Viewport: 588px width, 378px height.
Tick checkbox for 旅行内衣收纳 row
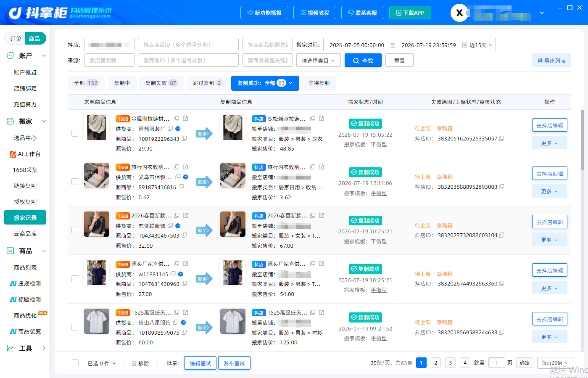[75, 182]
